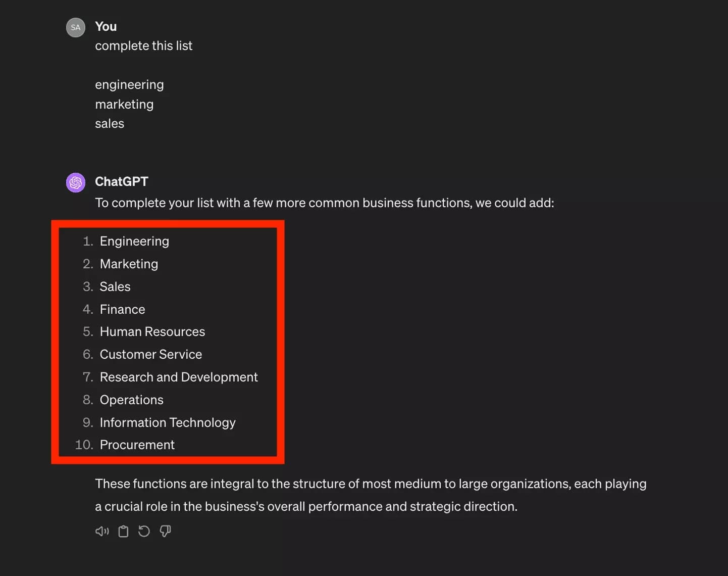
Task: Click the 'You' sender label
Action: click(x=106, y=26)
